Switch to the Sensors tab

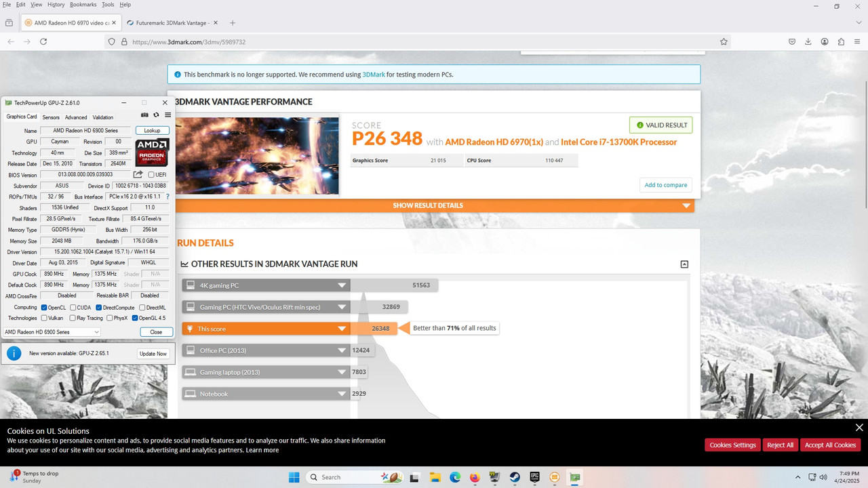click(x=51, y=117)
